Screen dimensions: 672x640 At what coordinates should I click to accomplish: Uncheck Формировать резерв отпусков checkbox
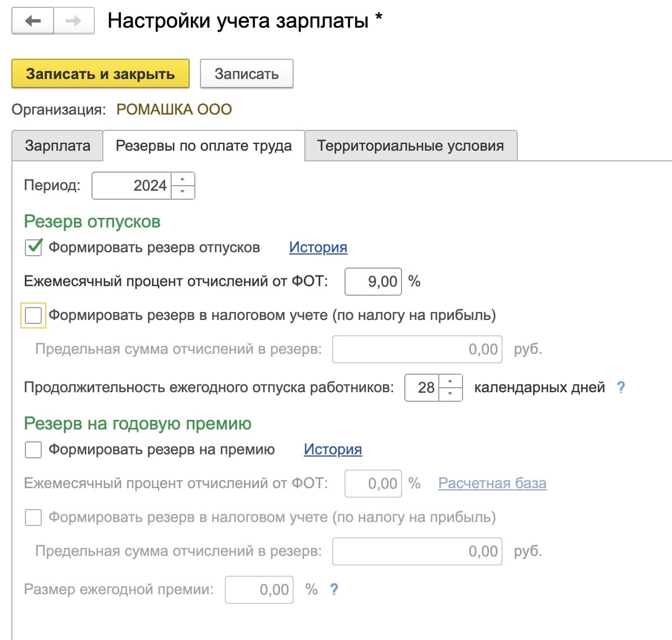[x=33, y=248]
